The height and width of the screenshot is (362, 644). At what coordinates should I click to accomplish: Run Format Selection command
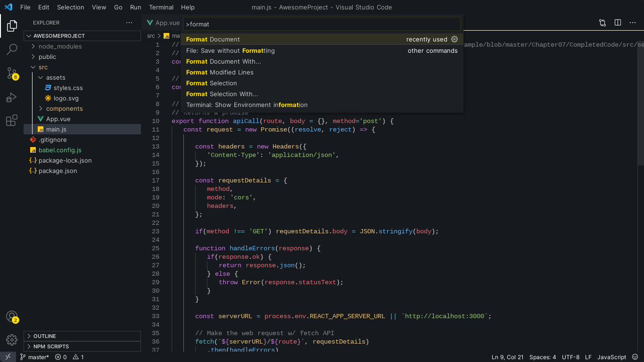tap(211, 83)
